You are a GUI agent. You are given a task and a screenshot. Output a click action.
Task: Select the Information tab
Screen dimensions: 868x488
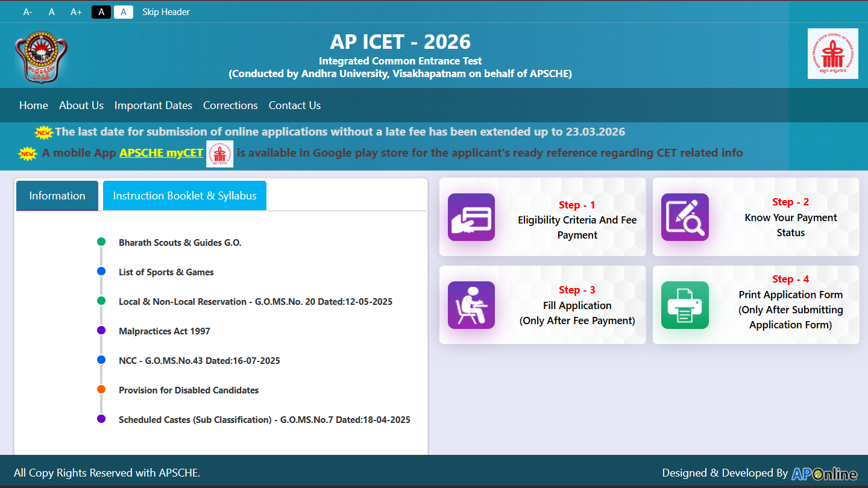[57, 196]
